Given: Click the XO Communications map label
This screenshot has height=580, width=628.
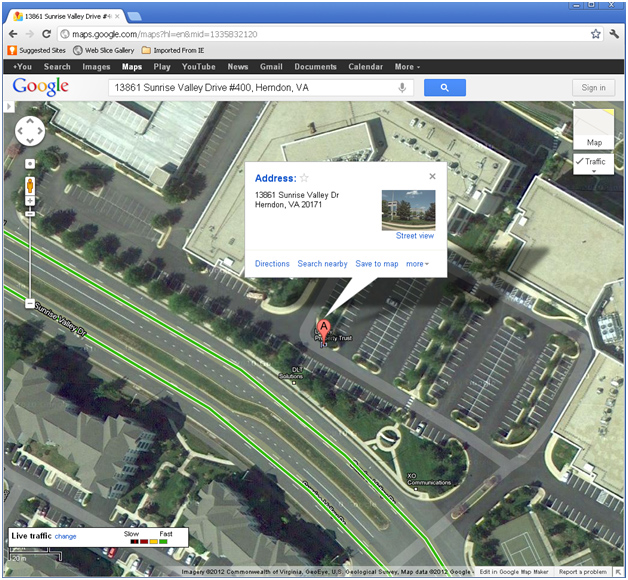Looking at the screenshot, I should click(x=429, y=479).
